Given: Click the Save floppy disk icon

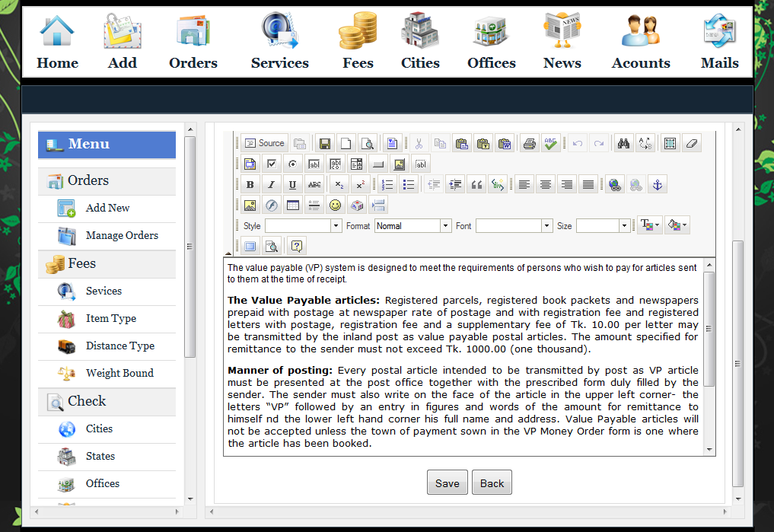Looking at the screenshot, I should click(x=325, y=143).
